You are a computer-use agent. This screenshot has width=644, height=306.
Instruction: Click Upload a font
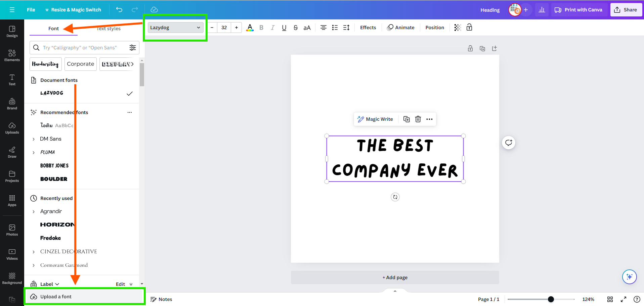point(56,297)
